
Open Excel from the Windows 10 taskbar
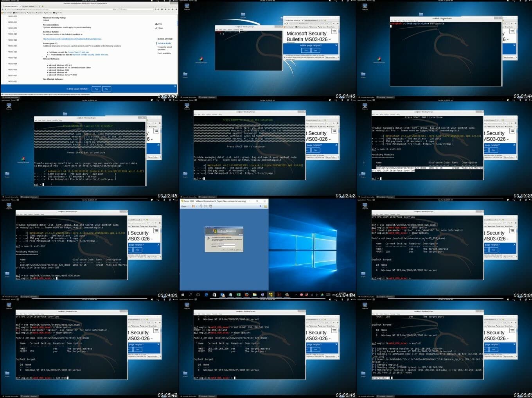pyautogui.click(x=239, y=295)
